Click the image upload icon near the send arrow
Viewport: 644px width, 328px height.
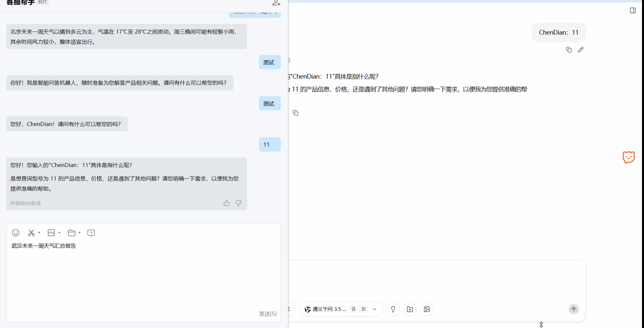pos(426,309)
